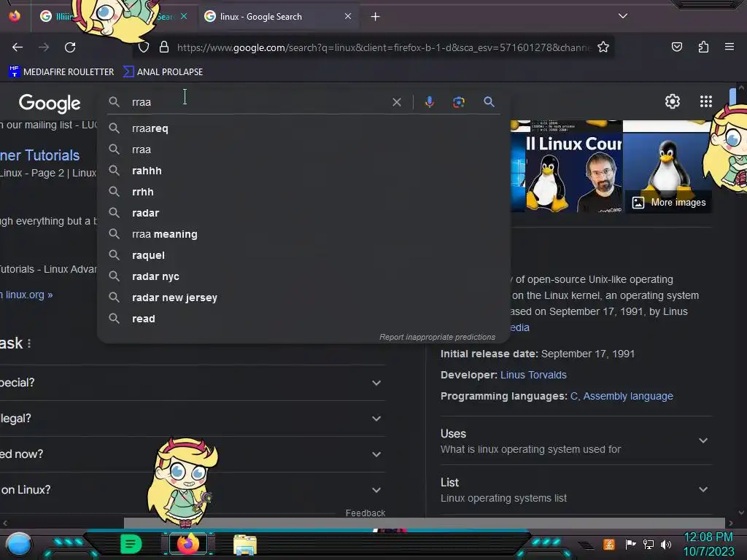The image size is (747, 560).
Task: Expand the Uses section
Action: click(576, 441)
